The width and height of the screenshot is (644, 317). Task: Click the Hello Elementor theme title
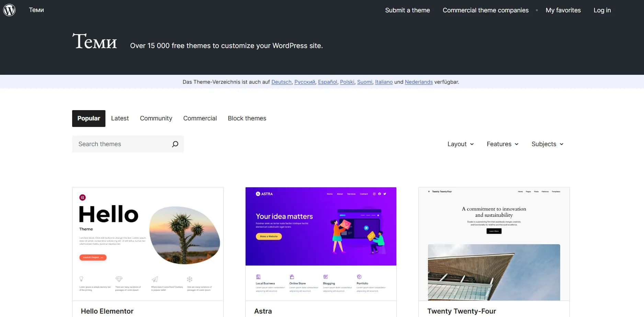tap(107, 311)
